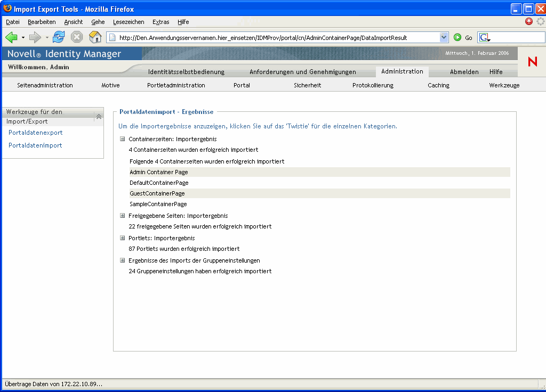Switch to Anforderungen und Genehmigungen tab
Viewport: 546px width, 392px height.
303,72
